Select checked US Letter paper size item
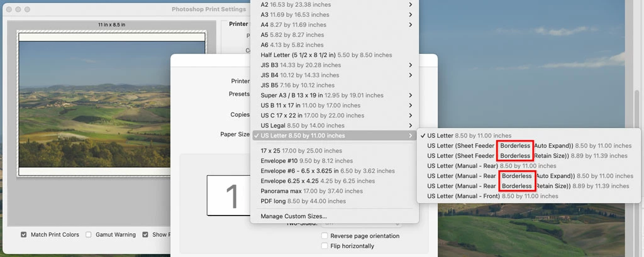The width and height of the screenshot is (644, 257). click(335, 136)
